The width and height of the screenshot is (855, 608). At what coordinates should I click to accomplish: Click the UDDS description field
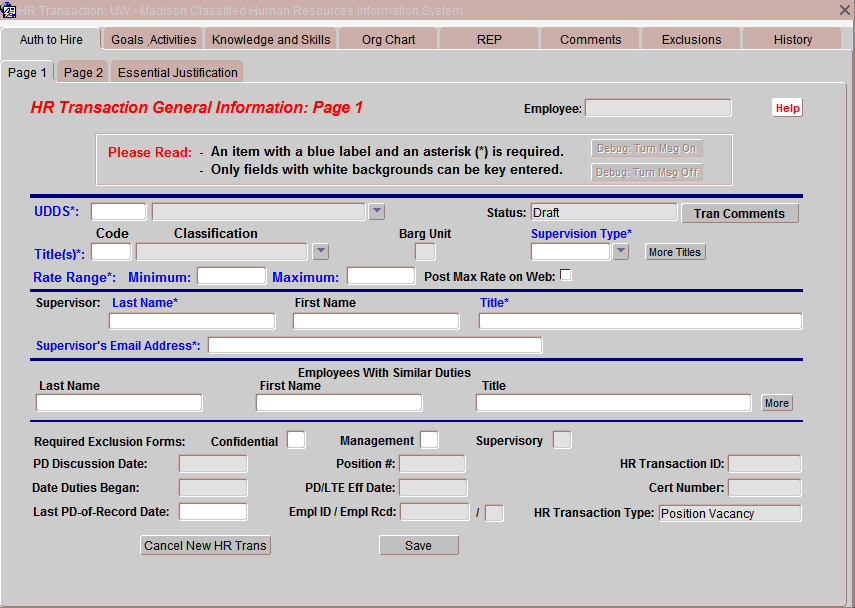point(258,212)
